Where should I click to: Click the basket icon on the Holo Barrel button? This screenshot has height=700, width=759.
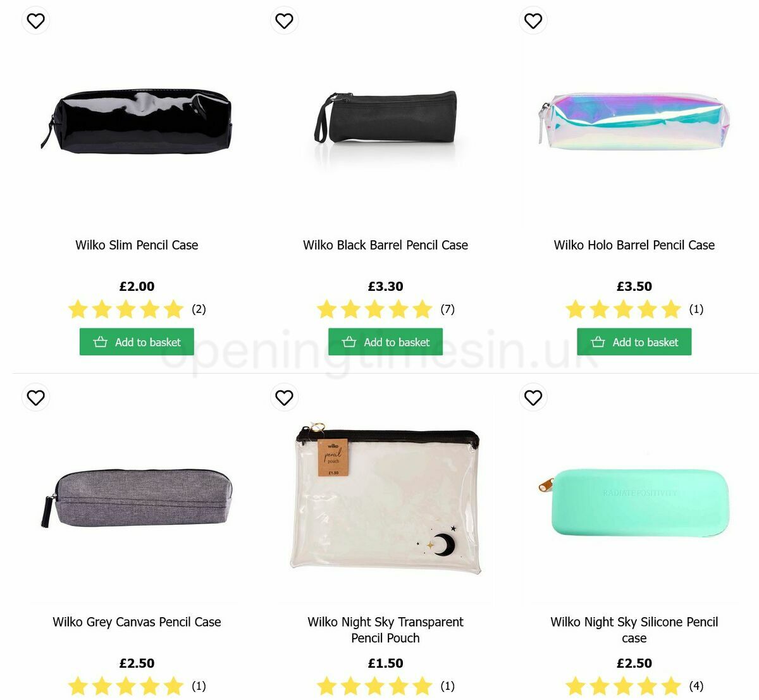(x=598, y=341)
